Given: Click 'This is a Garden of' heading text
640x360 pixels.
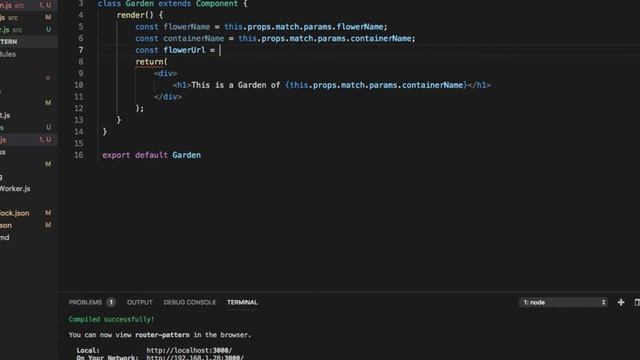Looking at the screenshot, I should pyautogui.click(x=236, y=85).
